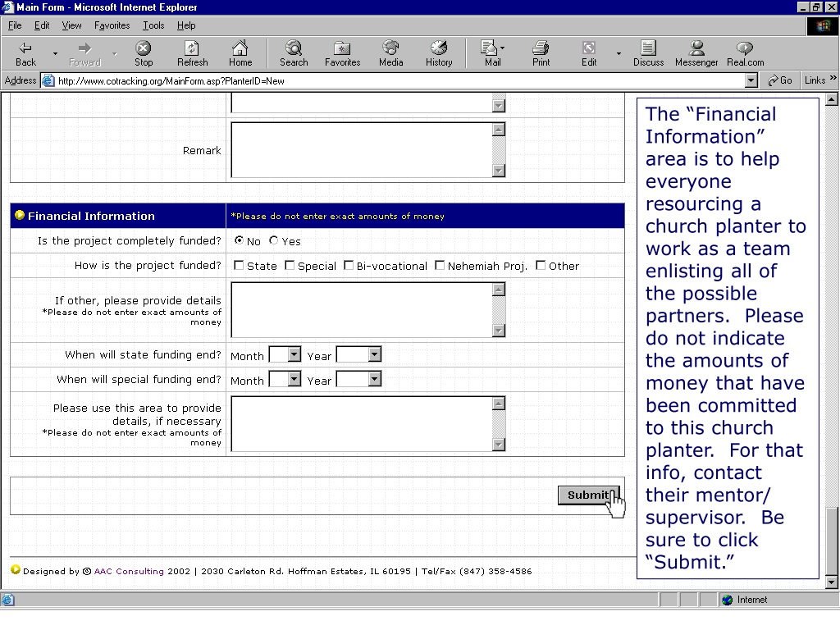Open the Favorites menu
The width and height of the screenshot is (840, 630).
click(112, 25)
